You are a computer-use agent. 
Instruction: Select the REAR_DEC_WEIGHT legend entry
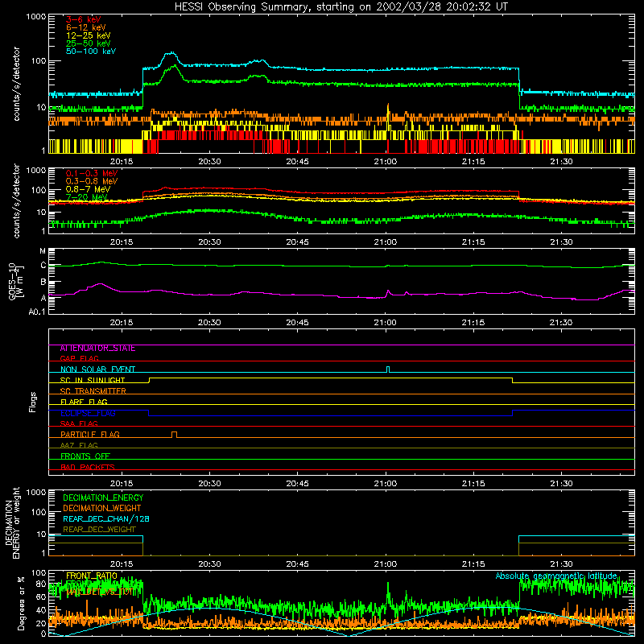pos(99,530)
